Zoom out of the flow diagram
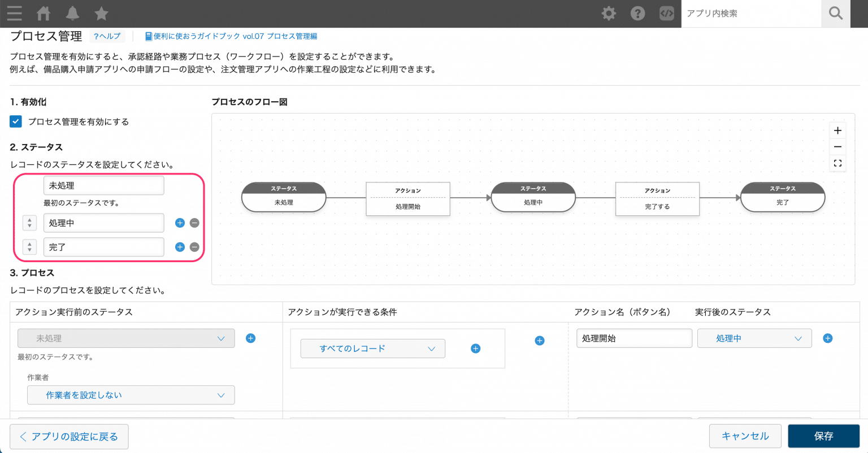Image resolution: width=868 pixels, height=453 pixels. pos(837,147)
